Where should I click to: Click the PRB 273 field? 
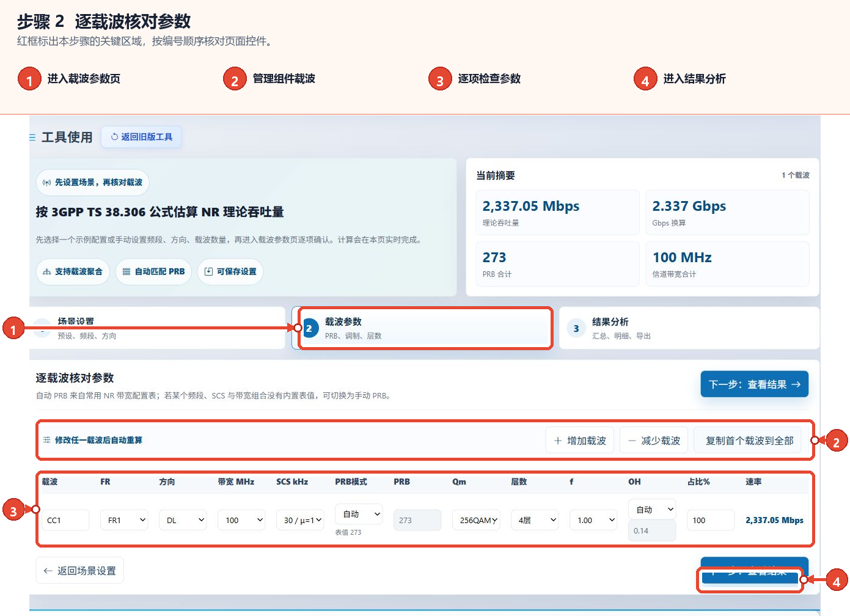coord(417,520)
